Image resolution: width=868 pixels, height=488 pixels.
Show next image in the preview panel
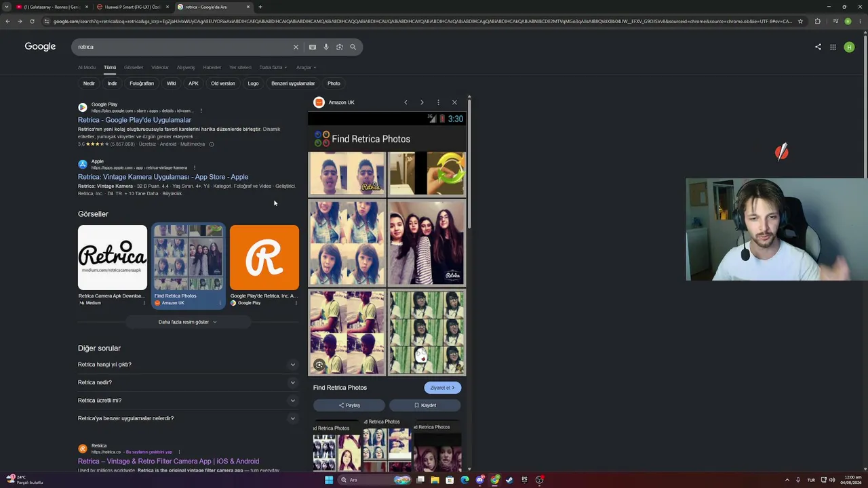[x=422, y=102]
